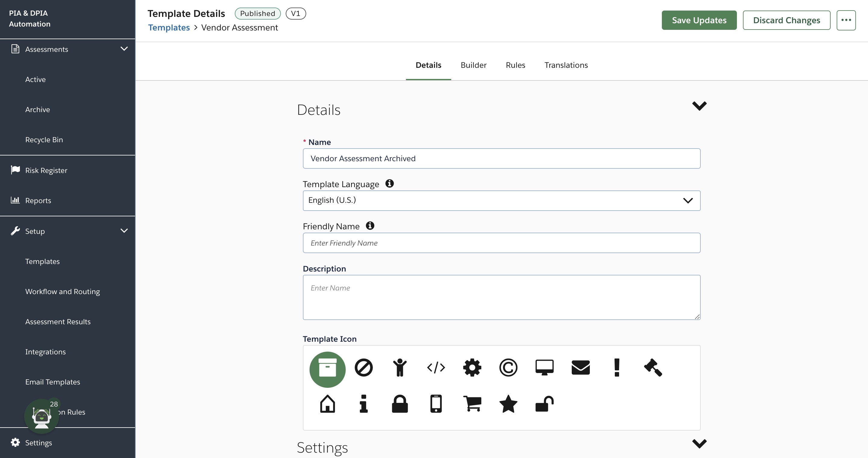Choose the unlocked padlock template icon

pos(544,403)
